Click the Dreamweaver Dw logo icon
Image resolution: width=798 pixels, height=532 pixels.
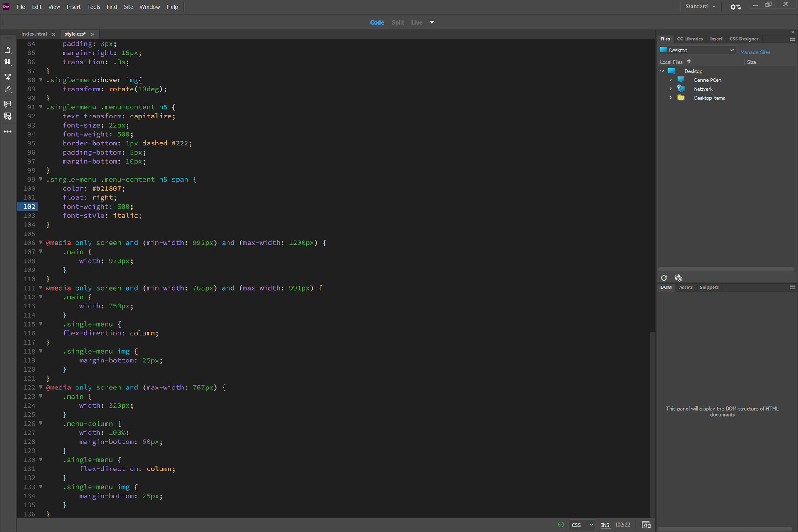point(6,7)
